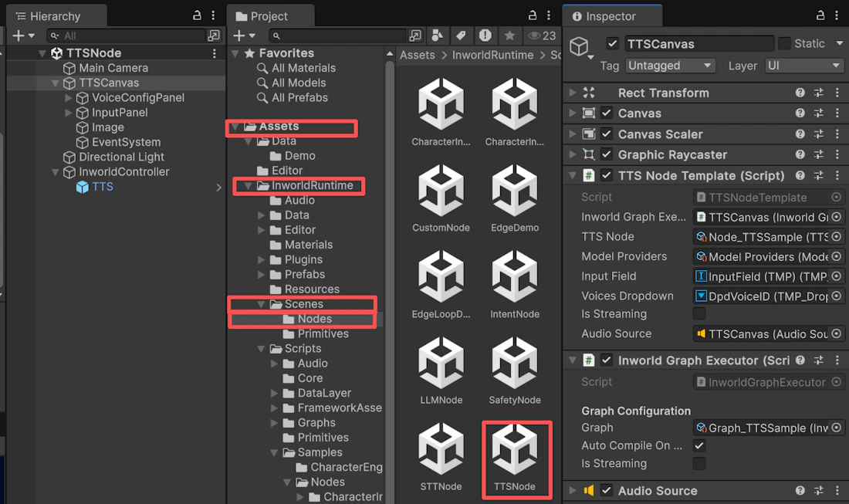Open Audio Source component context menu
The image size is (849, 504).
pos(837,490)
